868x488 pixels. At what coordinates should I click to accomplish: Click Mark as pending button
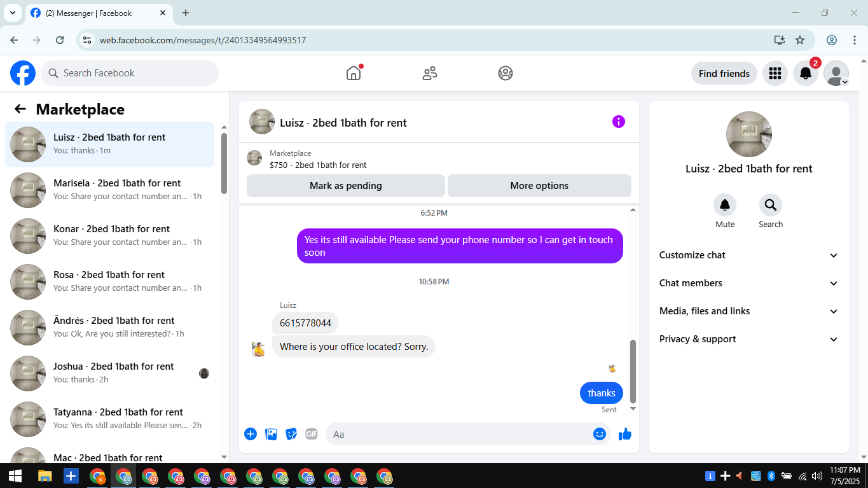coord(346,186)
